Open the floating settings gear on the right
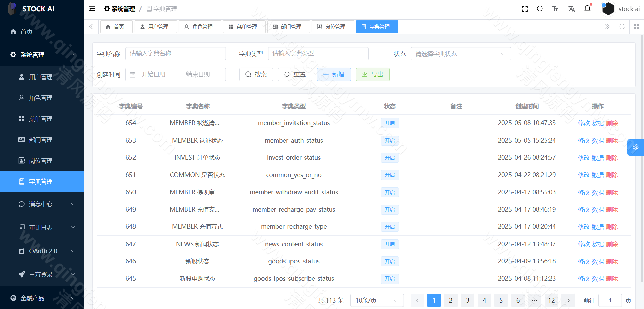 pos(635,147)
